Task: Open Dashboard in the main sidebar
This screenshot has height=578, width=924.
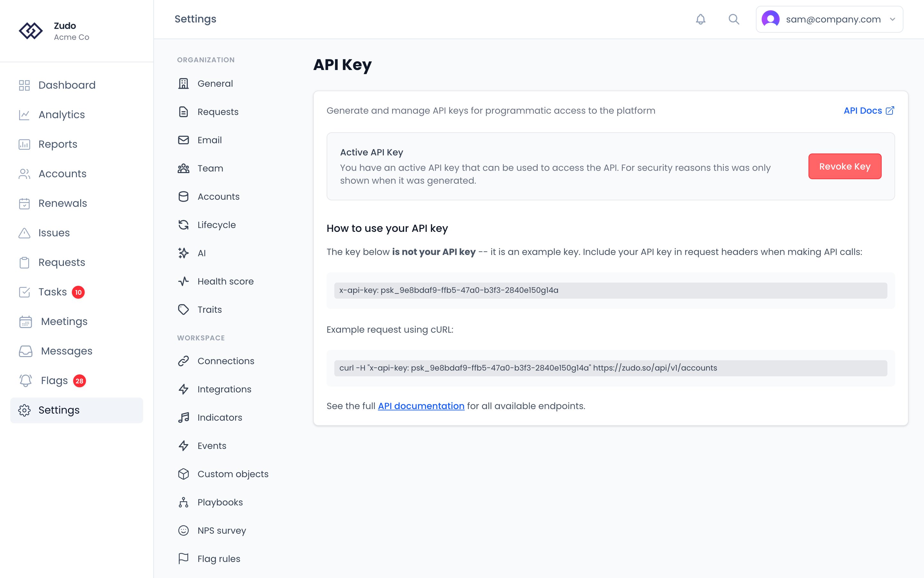Action: [x=76, y=85]
